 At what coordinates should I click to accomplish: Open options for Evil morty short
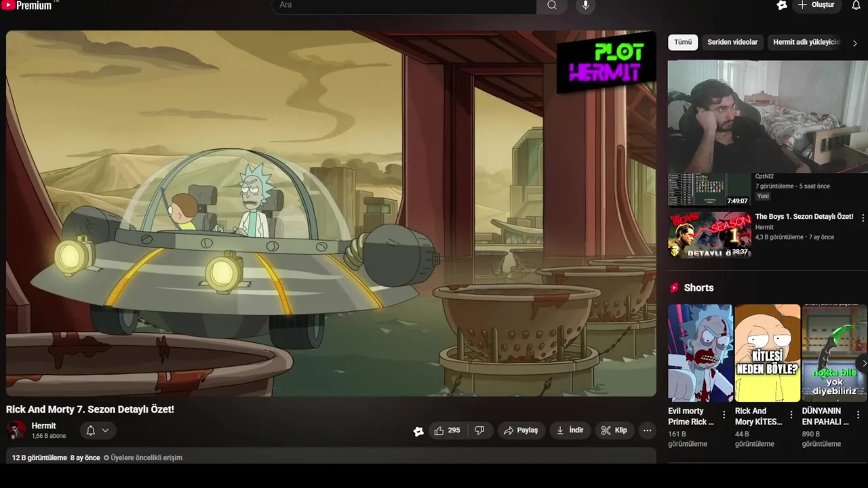click(724, 415)
